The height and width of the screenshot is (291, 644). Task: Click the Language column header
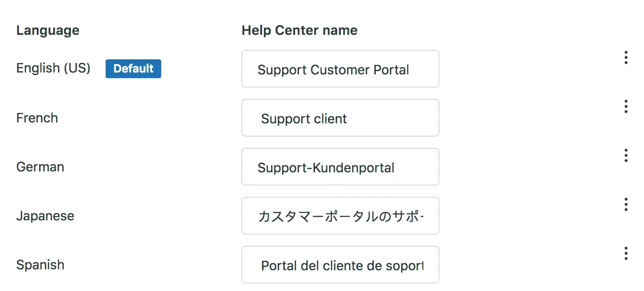[48, 30]
